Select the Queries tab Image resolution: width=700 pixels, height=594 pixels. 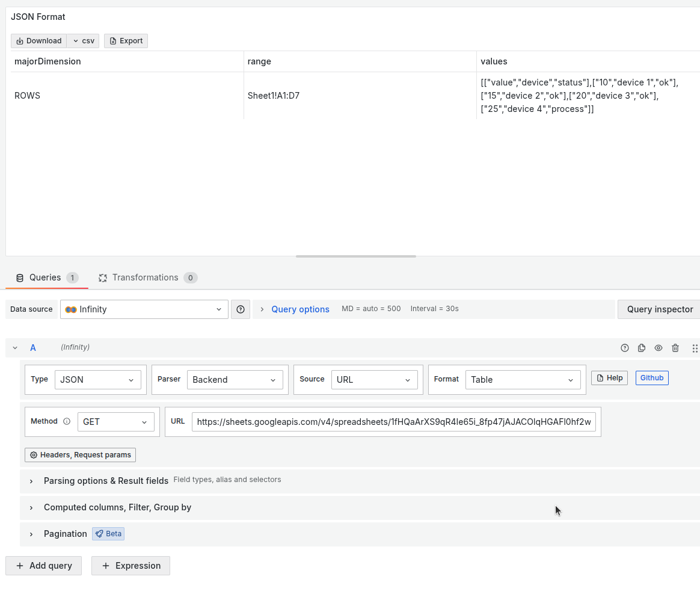pyautogui.click(x=45, y=277)
